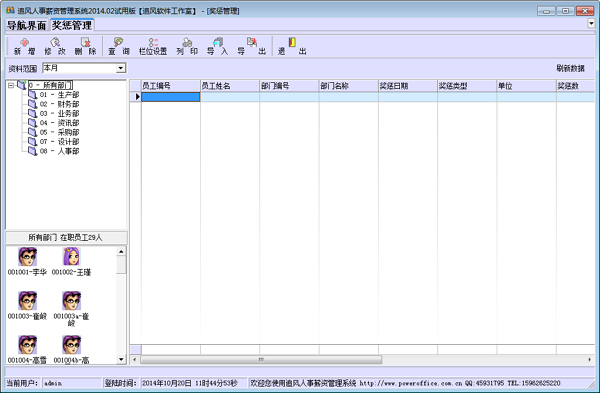The image size is (600, 393).
Task: Click the 新增 (add) toolbar icon
Action: (24, 46)
